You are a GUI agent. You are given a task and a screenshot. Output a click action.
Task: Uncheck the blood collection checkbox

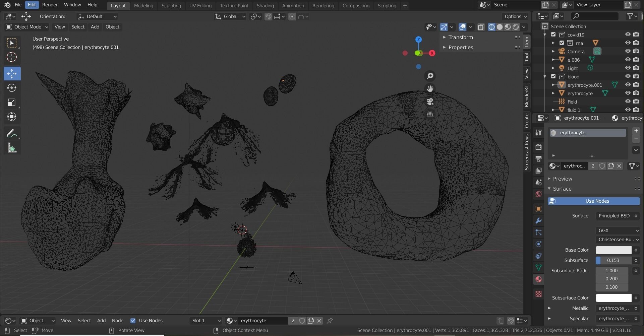click(553, 76)
